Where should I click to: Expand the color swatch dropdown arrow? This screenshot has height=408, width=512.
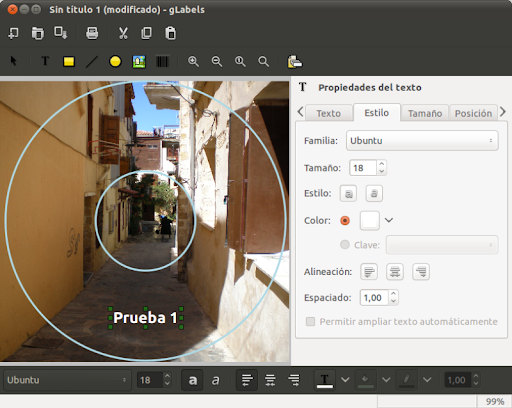tap(389, 220)
